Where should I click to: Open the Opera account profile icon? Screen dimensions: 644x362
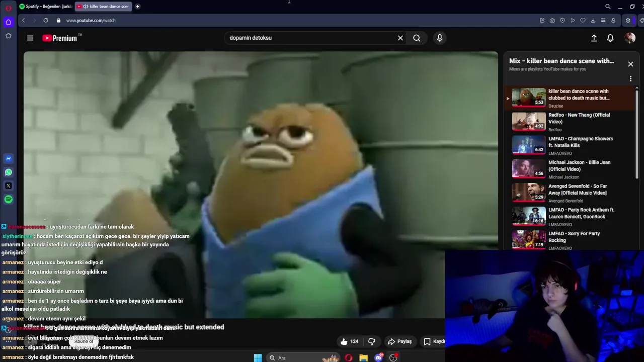coord(613,20)
